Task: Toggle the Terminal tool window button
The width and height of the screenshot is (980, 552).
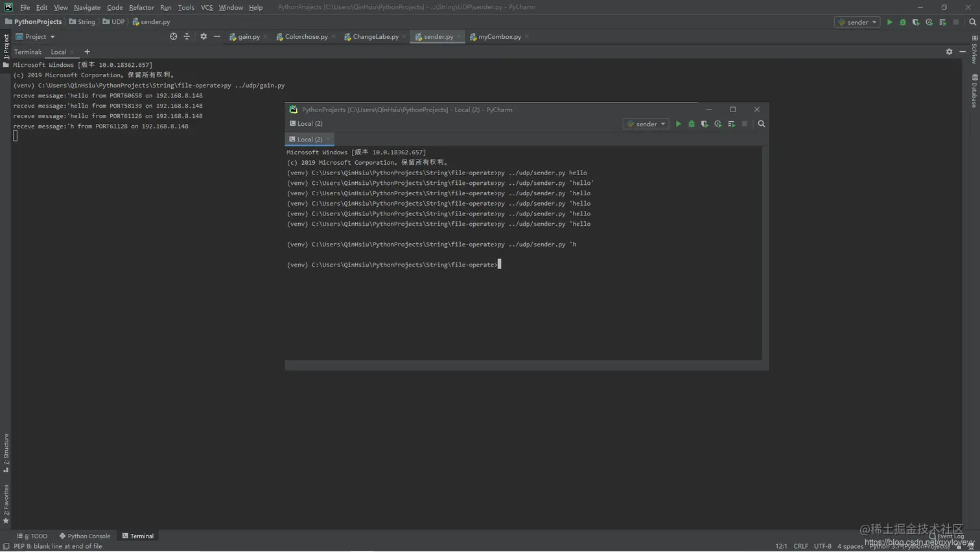Action: [x=138, y=536]
